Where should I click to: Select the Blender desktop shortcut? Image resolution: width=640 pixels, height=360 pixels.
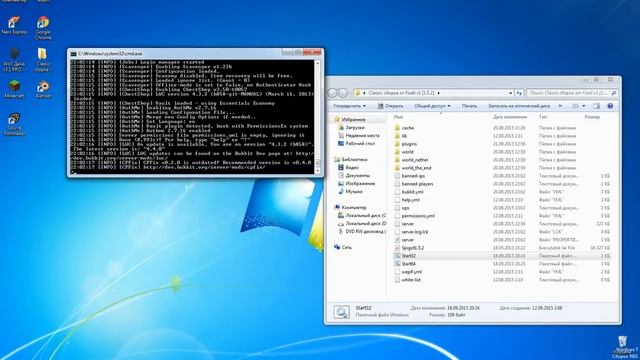coord(43,89)
